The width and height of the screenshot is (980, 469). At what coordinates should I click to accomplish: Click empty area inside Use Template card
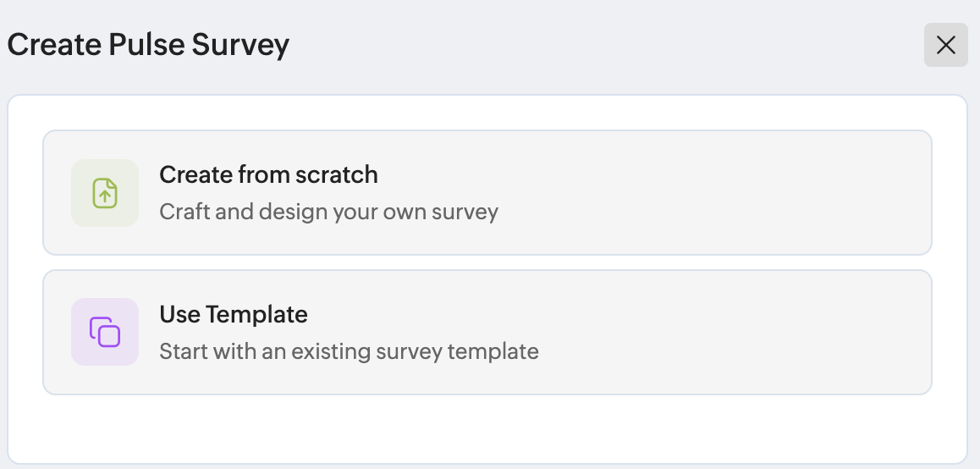click(x=737, y=332)
